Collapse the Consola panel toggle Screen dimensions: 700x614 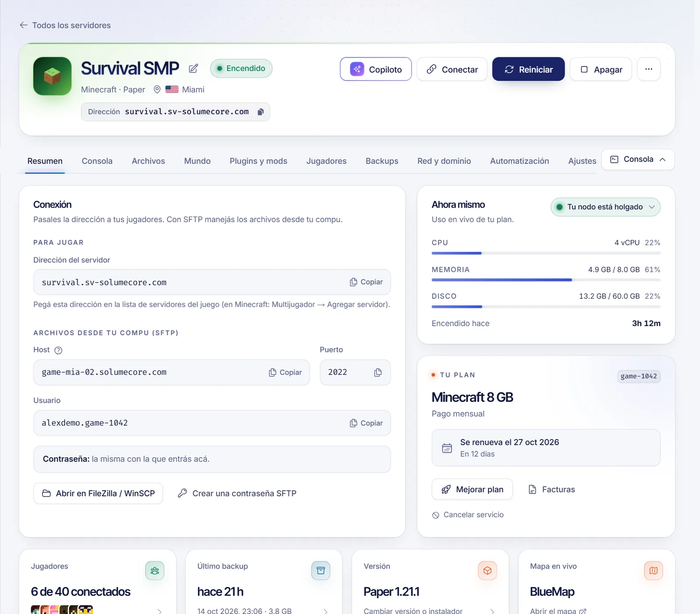tap(638, 159)
